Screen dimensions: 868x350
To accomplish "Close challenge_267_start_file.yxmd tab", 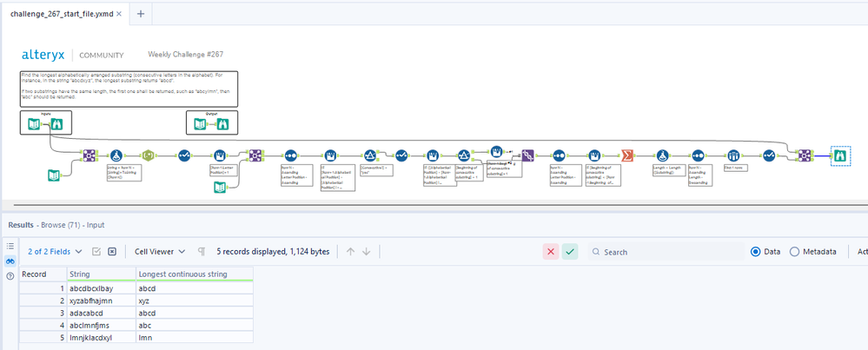I will point(119,14).
